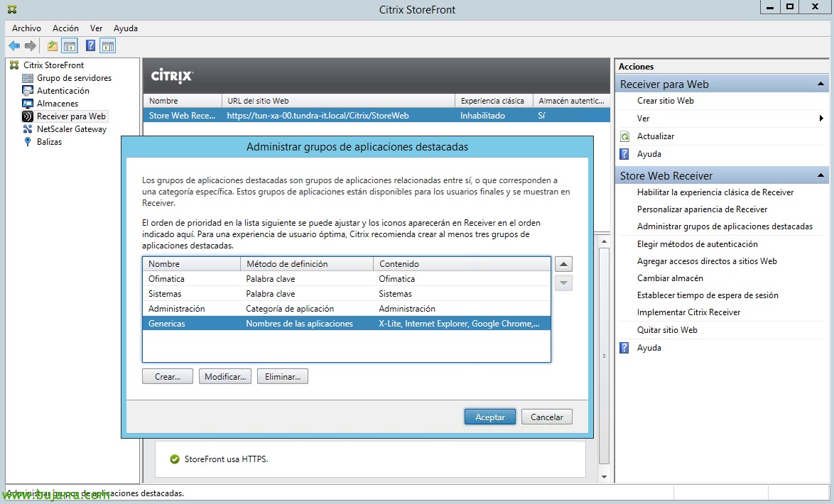The height and width of the screenshot is (504, 834).
Task: Select the Ofimatica group row
Action: point(346,278)
